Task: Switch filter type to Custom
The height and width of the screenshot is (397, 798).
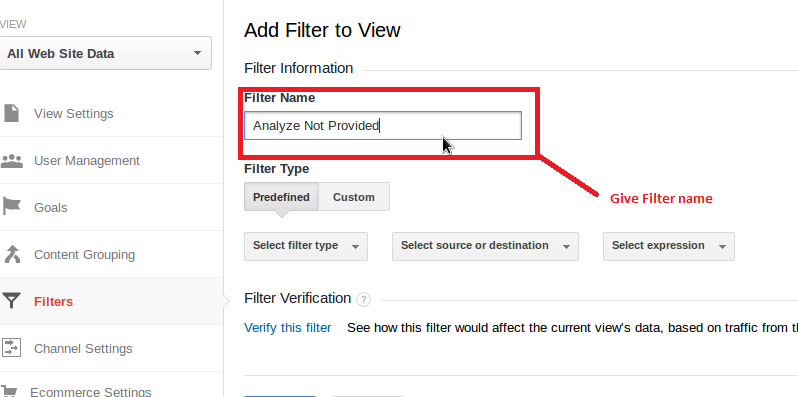Action: (354, 197)
